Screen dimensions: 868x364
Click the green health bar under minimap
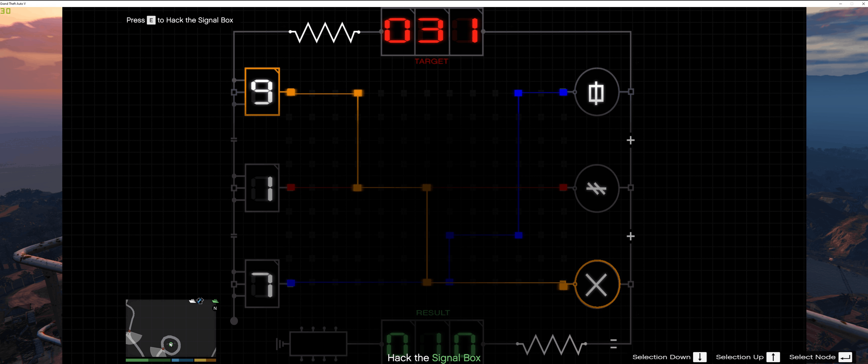(148, 360)
